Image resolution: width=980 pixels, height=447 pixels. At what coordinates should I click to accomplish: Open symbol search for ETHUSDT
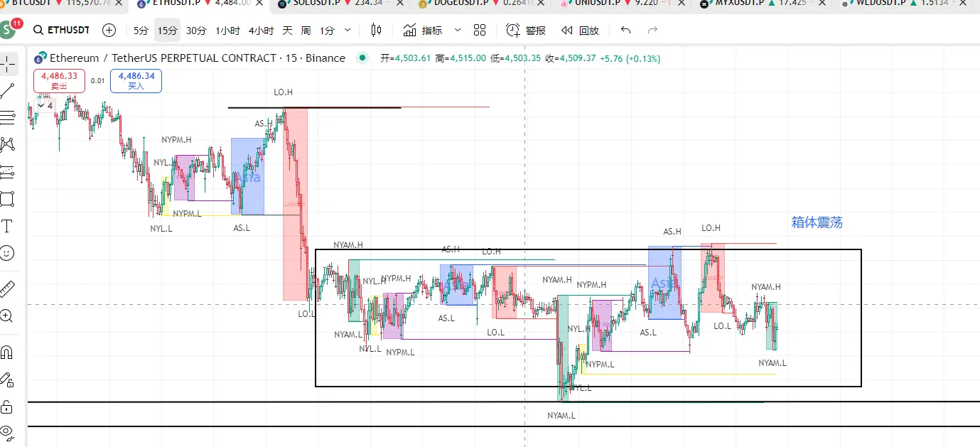(x=61, y=31)
